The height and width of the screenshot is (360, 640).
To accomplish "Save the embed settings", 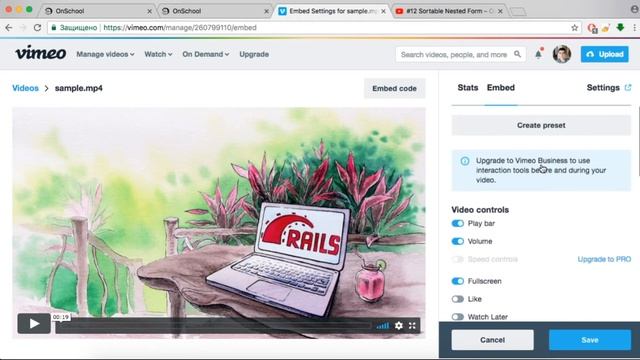I will [x=590, y=340].
